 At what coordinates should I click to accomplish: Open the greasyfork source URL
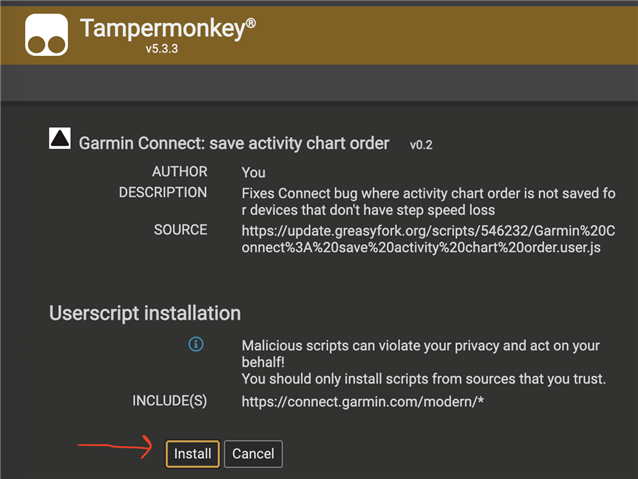click(x=428, y=239)
